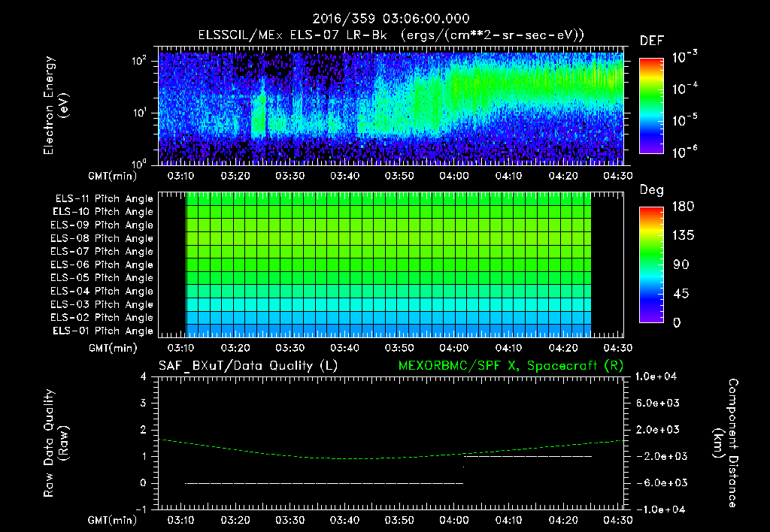Click the 10^1 energy tick label
This screenshot has width=770, height=532.
(139, 113)
